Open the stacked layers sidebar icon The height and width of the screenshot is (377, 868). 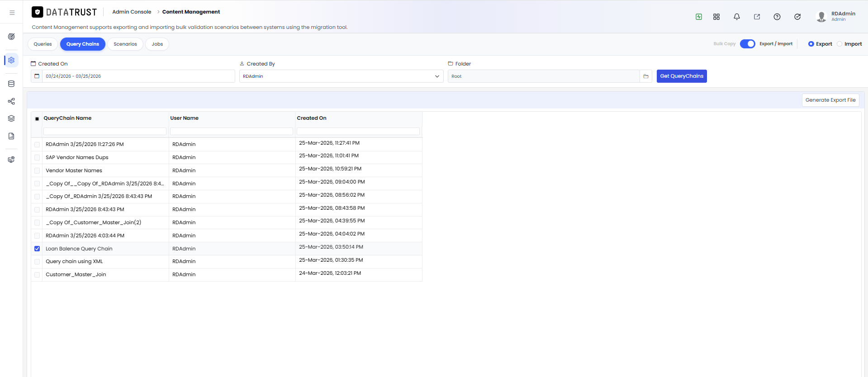[11, 118]
